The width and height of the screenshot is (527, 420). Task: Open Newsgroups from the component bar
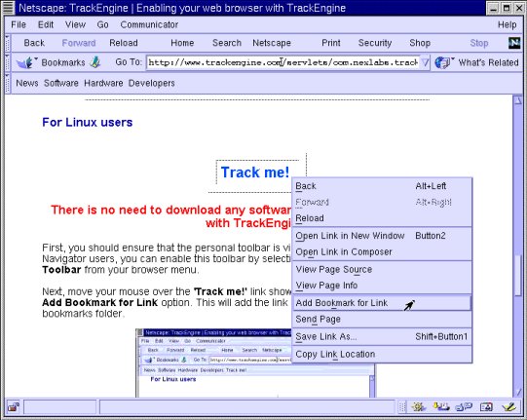(x=464, y=407)
